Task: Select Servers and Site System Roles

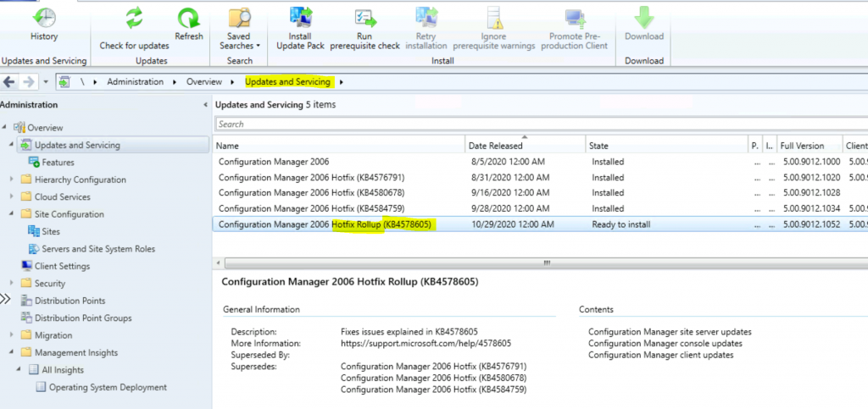Action: [x=98, y=249]
